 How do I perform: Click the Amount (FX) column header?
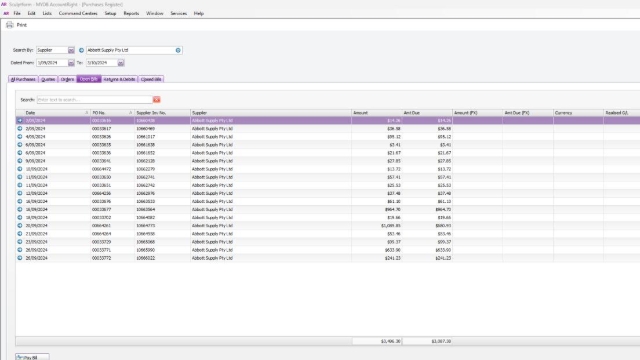point(477,113)
